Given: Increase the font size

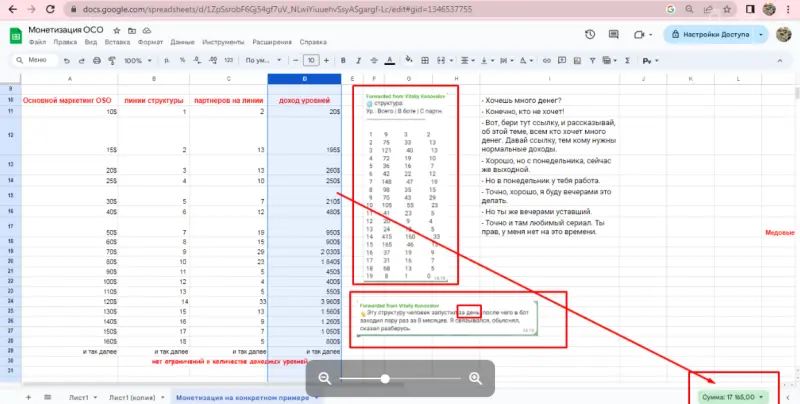Looking at the screenshot, I should pos(327,60).
